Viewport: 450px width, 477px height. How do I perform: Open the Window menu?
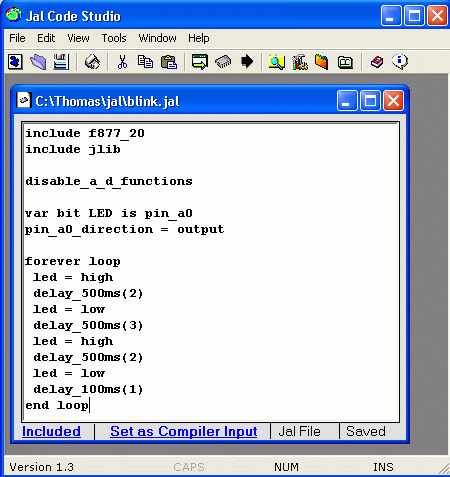(x=157, y=38)
